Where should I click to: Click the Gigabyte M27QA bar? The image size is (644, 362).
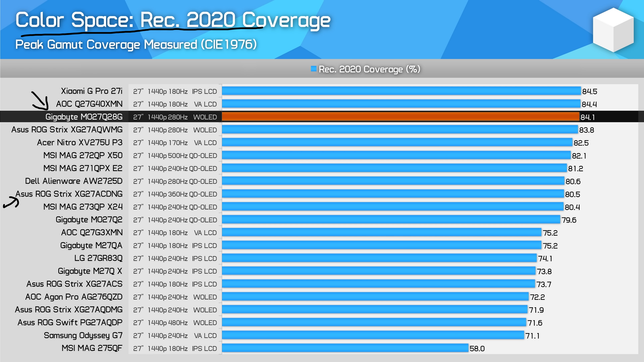[381, 245]
